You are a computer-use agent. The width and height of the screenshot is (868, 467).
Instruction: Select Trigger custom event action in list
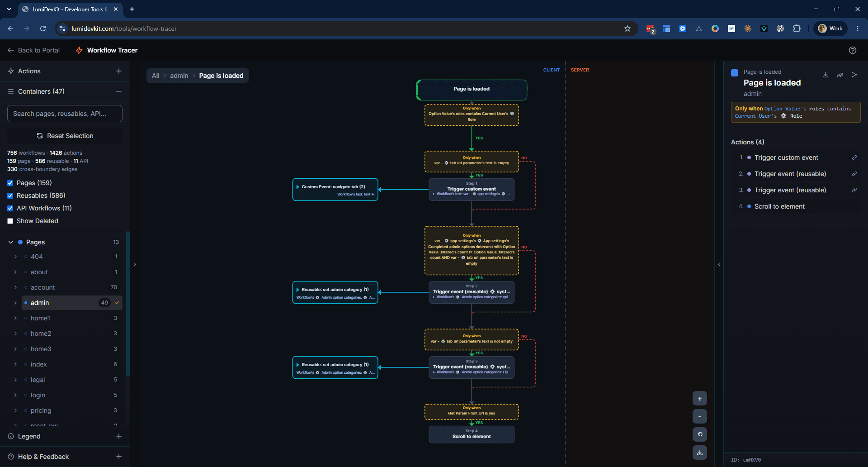pyautogui.click(x=786, y=157)
